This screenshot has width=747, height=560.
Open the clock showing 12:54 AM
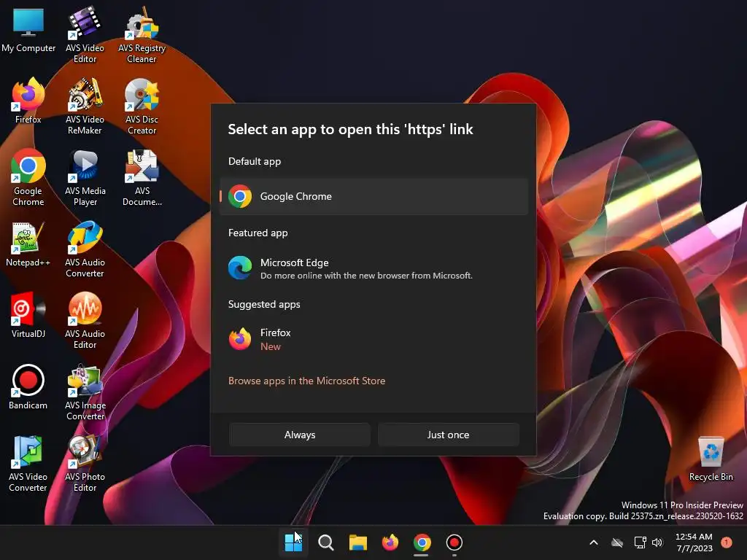click(694, 542)
